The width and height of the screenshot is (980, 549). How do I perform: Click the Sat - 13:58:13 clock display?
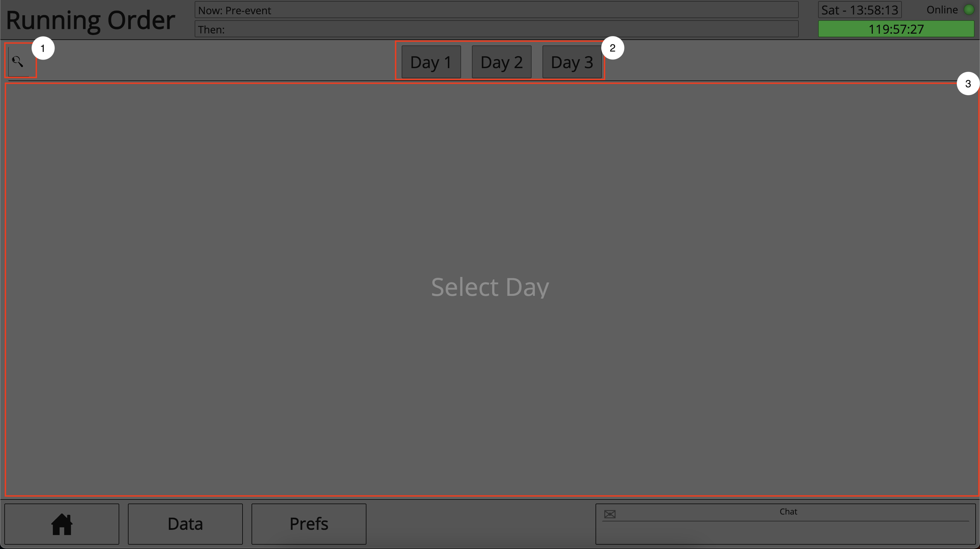tap(859, 10)
